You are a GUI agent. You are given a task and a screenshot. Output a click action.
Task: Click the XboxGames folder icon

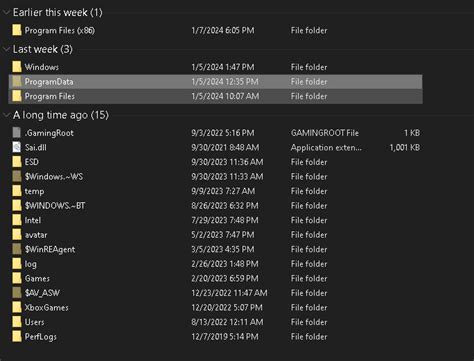[17, 307]
